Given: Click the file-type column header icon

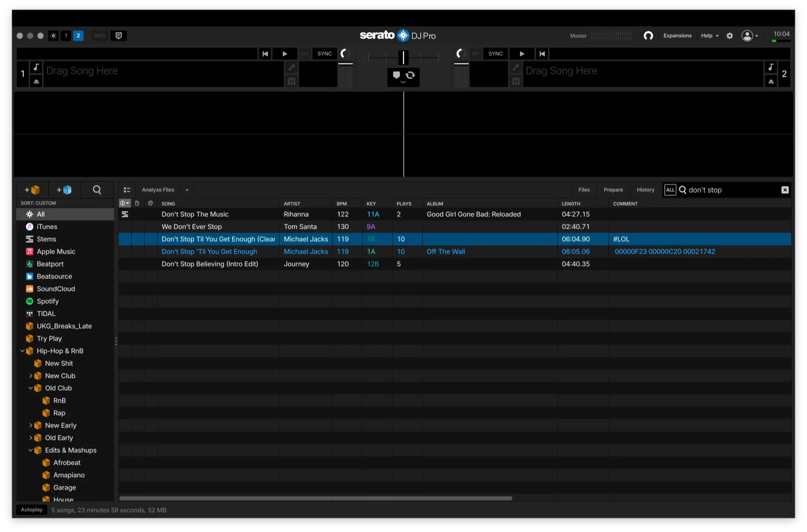Looking at the screenshot, I should [137, 203].
